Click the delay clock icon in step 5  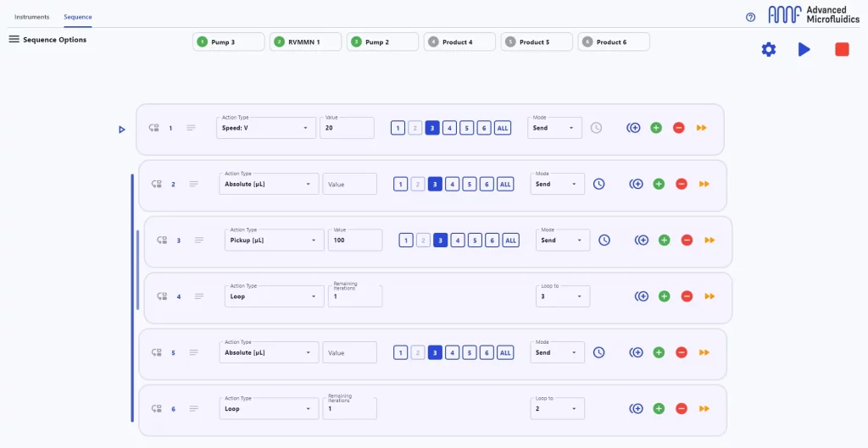(598, 352)
